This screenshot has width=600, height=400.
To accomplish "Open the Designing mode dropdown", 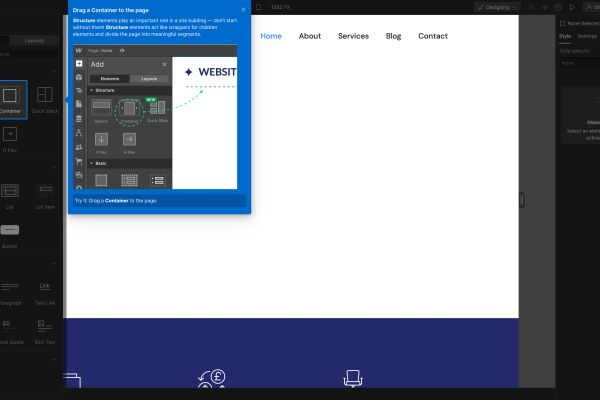I will click(x=497, y=7).
